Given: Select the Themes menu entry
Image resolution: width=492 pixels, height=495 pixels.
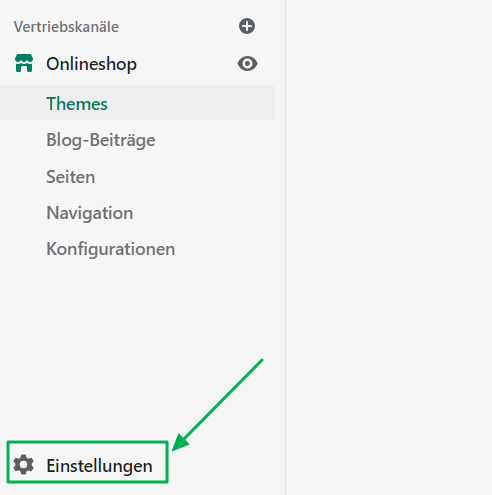Looking at the screenshot, I should point(77,103).
